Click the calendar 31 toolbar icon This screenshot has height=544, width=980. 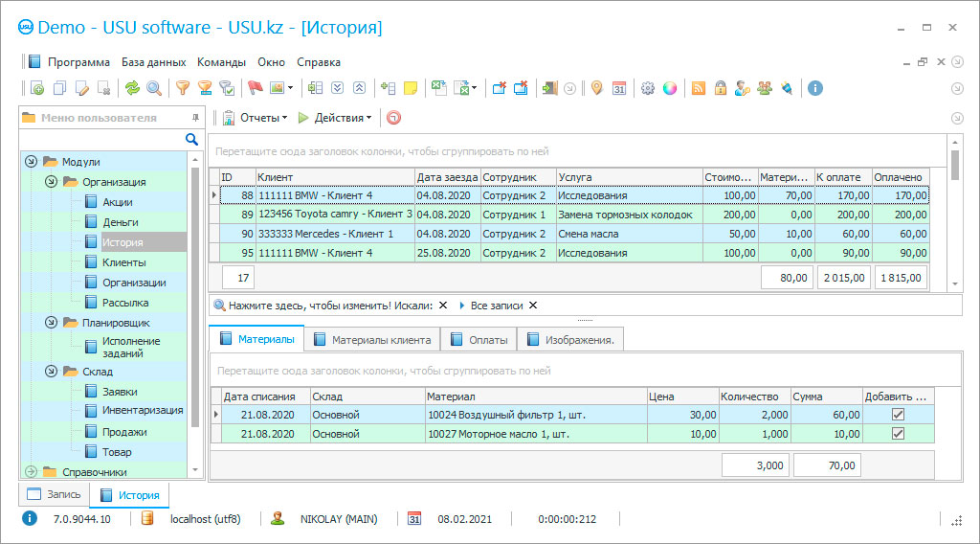pyautogui.click(x=619, y=88)
